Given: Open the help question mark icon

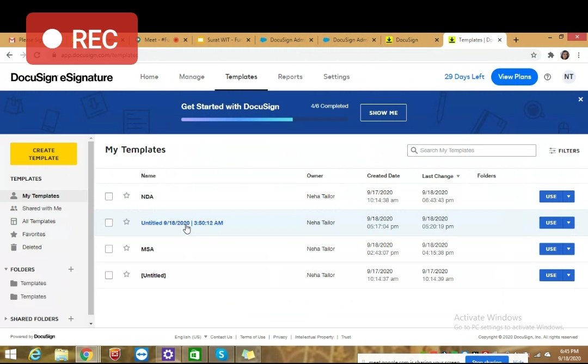Looking at the screenshot, I should coord(547,77).
